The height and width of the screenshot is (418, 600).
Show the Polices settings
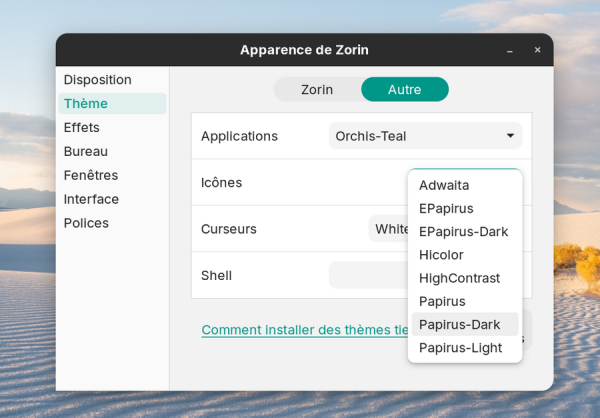coord(86,223)
